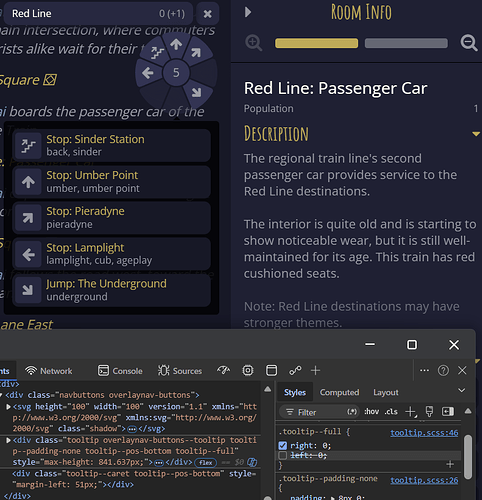Screen dimensions: 482x500
Task: Click diagonal arrow icon beside Pieradyne
Action: coord(28,218)
